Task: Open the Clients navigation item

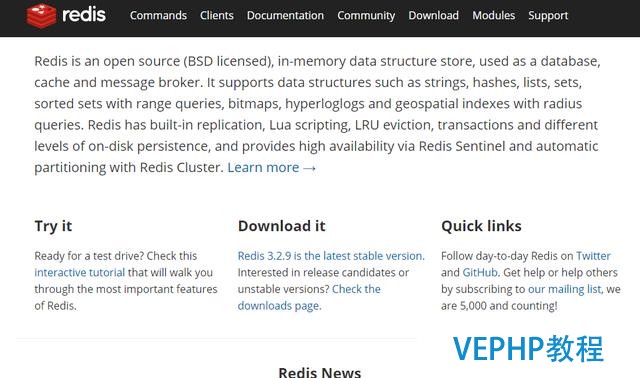Action: (217, 16)
